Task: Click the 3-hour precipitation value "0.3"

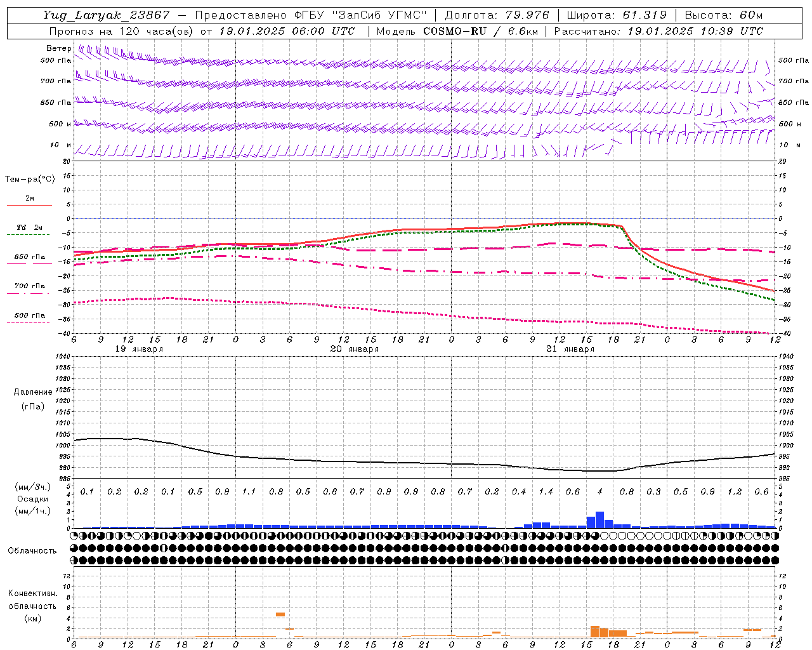Action: 653,492
